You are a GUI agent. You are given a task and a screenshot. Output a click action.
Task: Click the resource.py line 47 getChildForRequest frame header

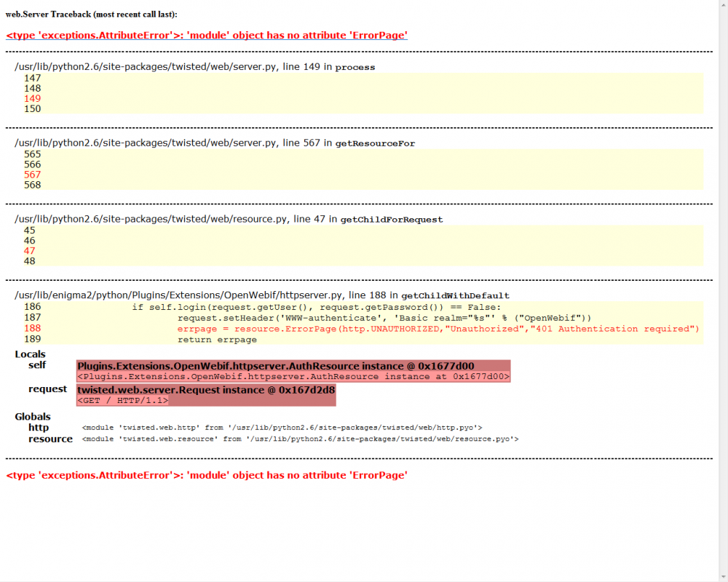tap(229, 219)
